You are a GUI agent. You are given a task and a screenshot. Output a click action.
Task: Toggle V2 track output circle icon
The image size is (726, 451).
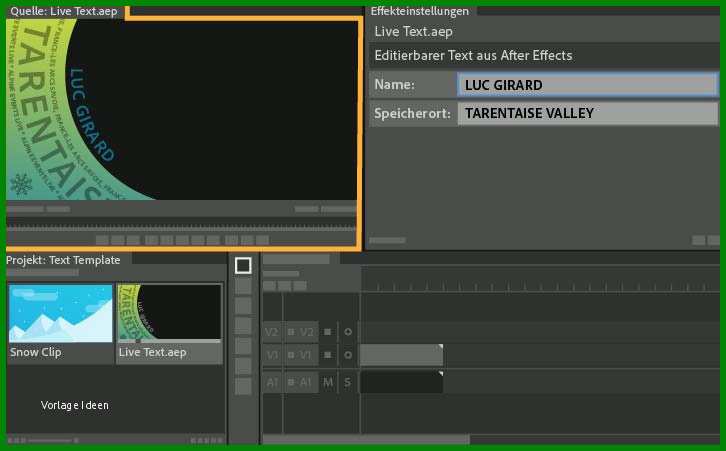348,332
